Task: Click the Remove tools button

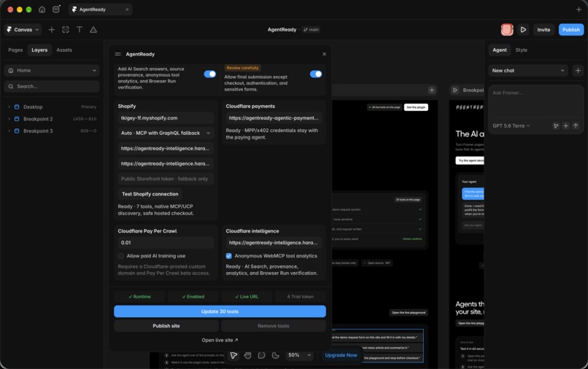Action: [x=274, y=326]
